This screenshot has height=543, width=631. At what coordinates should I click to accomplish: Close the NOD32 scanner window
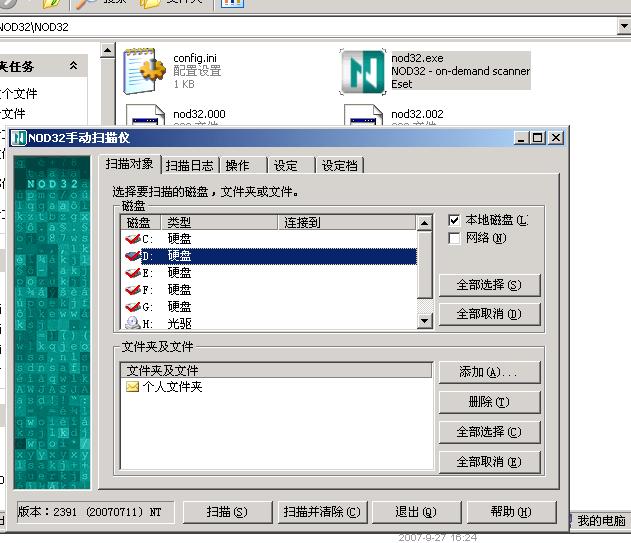click(556, 138)
